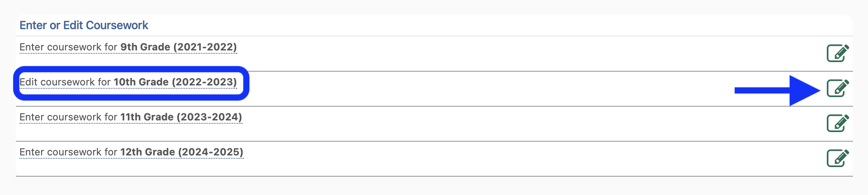Click the bold "12th Grade (2024-2025)" text
This screenshot has height=195, width=868.
coord(182,152)
